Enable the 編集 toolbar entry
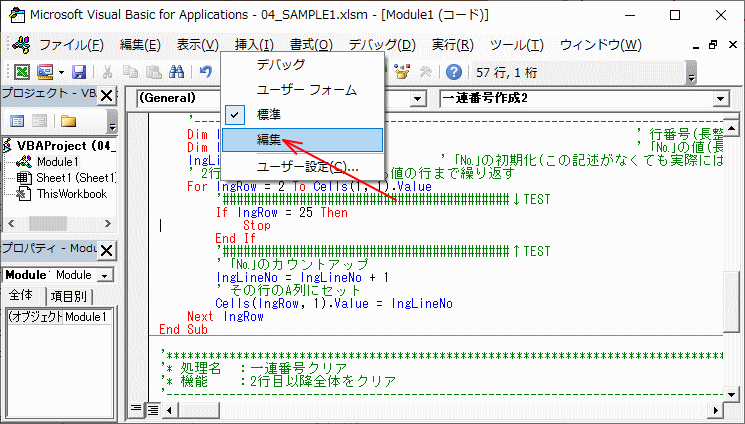The width and height of the screenshot is (745, 424). [303, 140]
